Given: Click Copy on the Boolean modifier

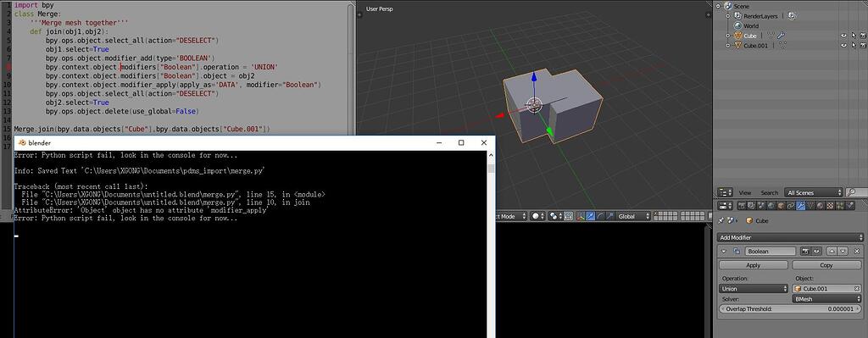Looking at the screenshot, I should pos(826,265).
